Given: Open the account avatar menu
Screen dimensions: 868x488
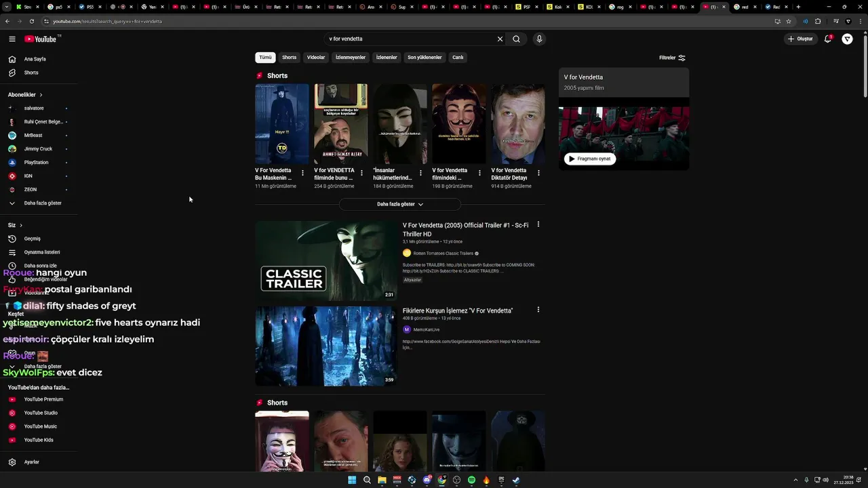Looking at the screenshot, I should coord(847,39).
